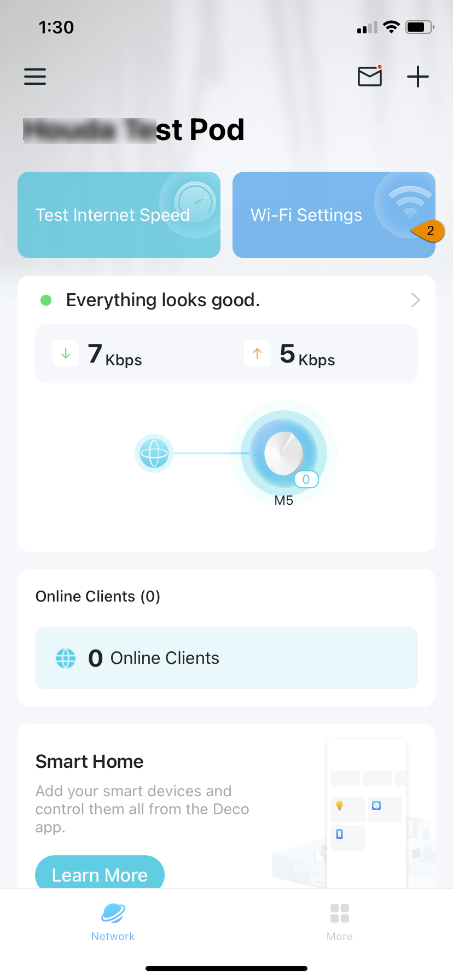The height and width of the screenshot is (980, 453).
Task: Tap the download speed 7 Kbps indicator
Action: [x=98, y=354]
